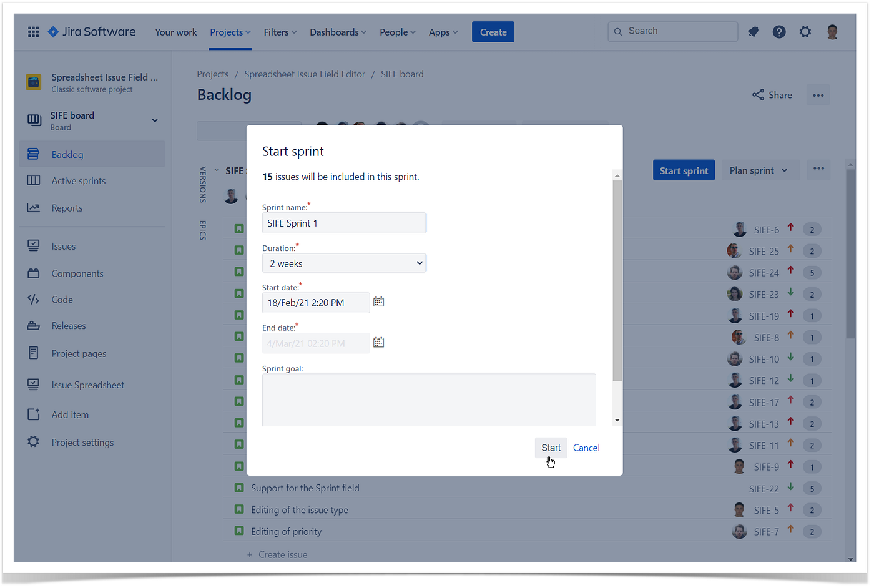This screenshot has height=588, width=874.
Task: Open the app switcher grid icon
Action: [x=34, y=32]
